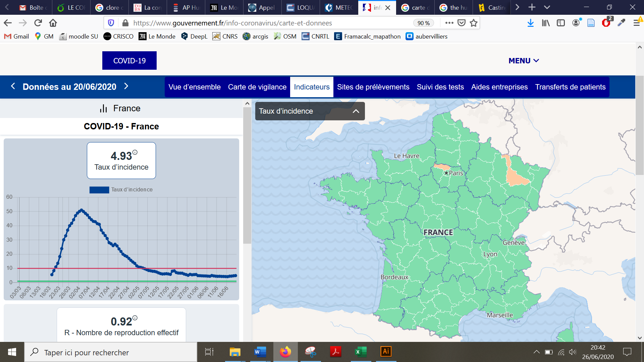Click the info icon next to 0.92

coord(135,318)
